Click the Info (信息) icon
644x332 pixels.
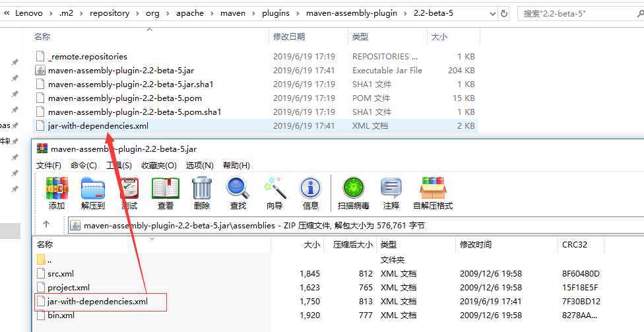(311, 189)
